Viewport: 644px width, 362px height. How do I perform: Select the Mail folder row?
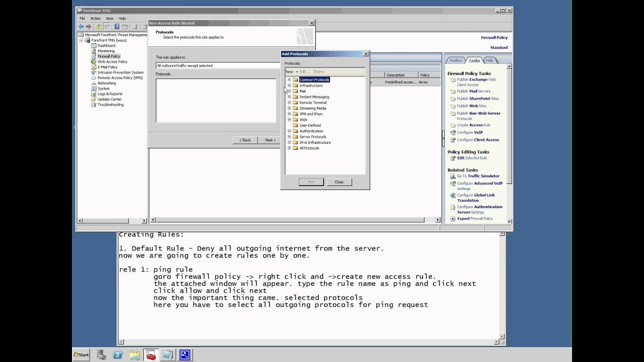click(x=302, y=91)
